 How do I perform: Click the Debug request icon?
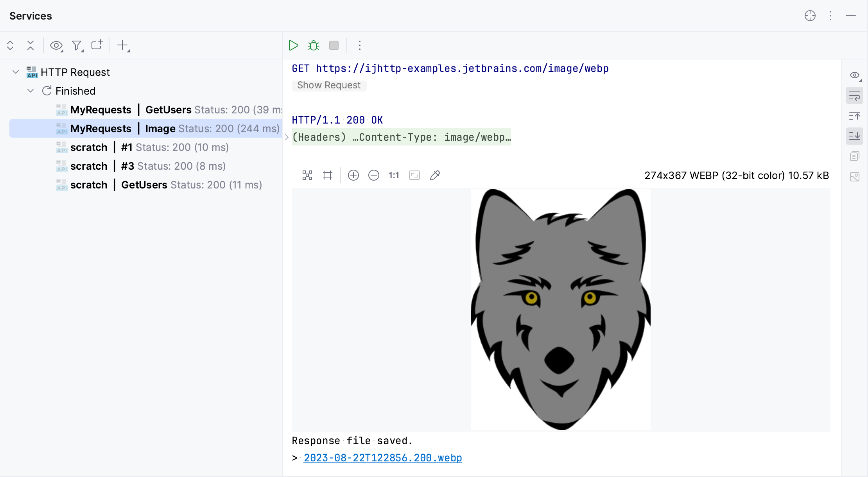click(x=314, y=46)
